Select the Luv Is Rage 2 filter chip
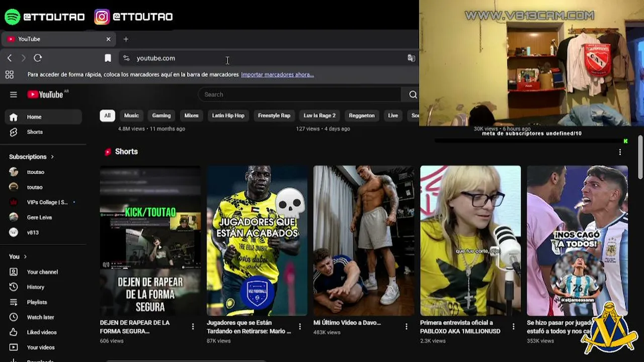Image resolution: width=644 pixels, height=362 pixels. (x=319, y=116)
